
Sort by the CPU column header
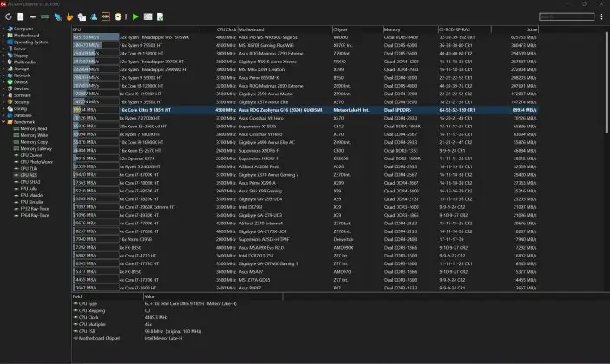(x=135, y=29)
